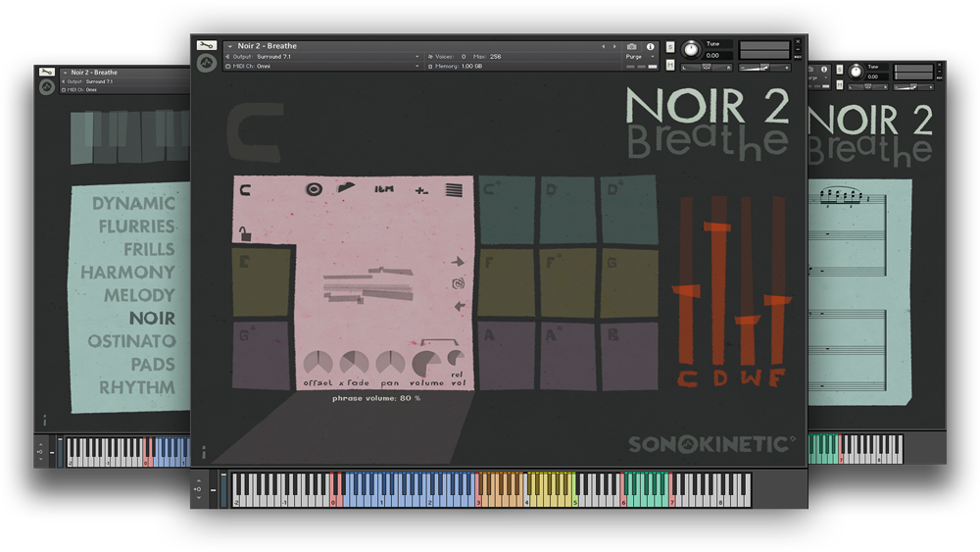
Task: Toggle Solo S button in front window
Action: (x=670, y=47)
